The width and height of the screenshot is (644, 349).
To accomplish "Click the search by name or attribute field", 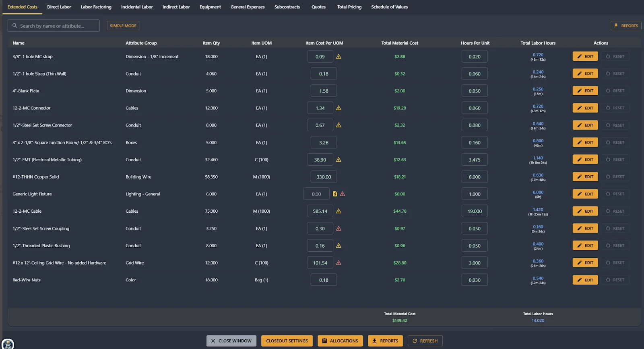I will tap(54, 26).
